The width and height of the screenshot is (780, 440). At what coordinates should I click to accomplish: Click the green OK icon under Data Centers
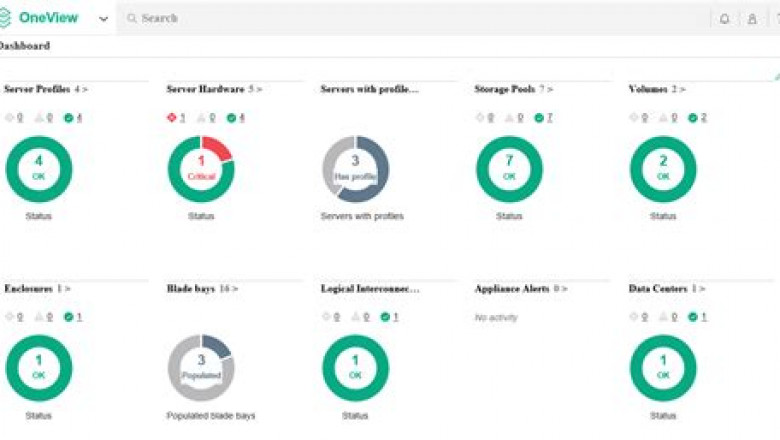[x=693, y=316]
